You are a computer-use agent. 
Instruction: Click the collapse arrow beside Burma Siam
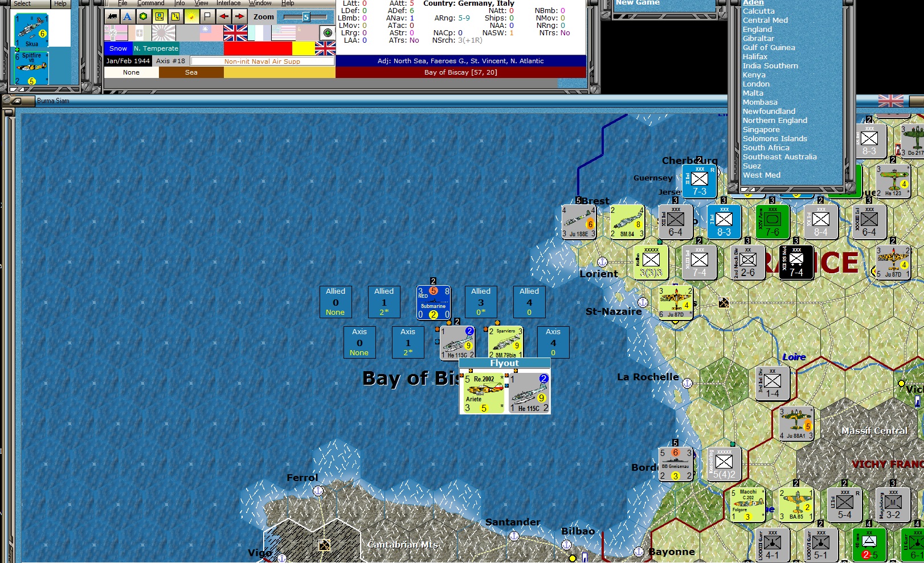click(x=15, y=101)
